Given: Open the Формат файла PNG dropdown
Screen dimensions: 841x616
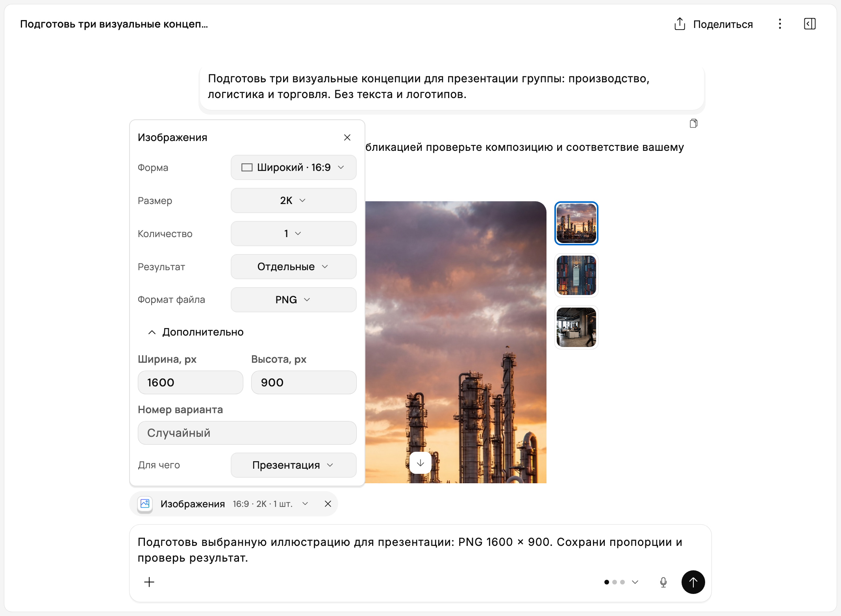Looking at the screenshot, I should [x=293, y=300].
